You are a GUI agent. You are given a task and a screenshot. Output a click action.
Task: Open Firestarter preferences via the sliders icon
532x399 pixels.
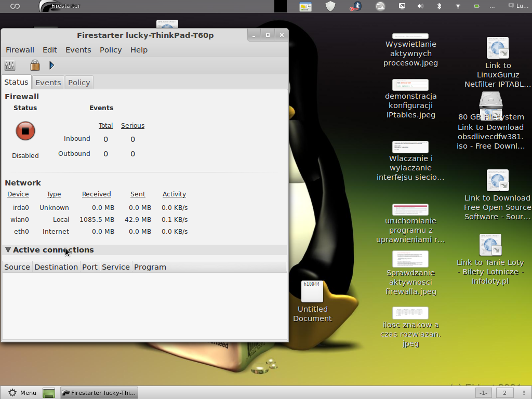click(x=10, y=65)
